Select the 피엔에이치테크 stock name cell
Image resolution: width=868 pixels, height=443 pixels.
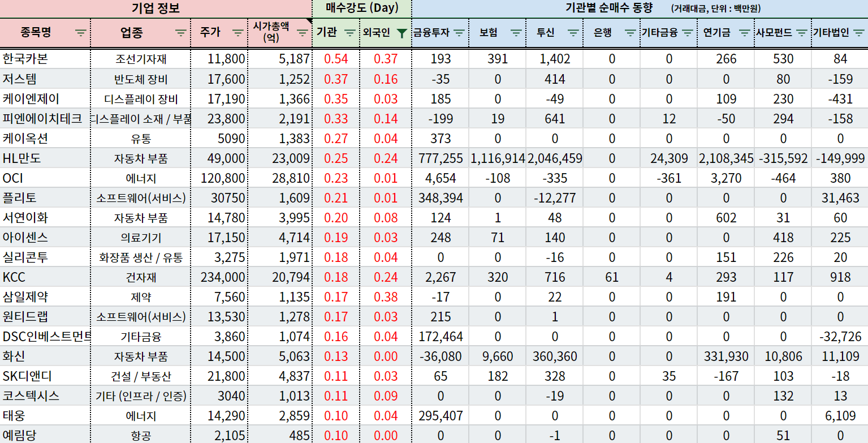click(x=45, y=118)
